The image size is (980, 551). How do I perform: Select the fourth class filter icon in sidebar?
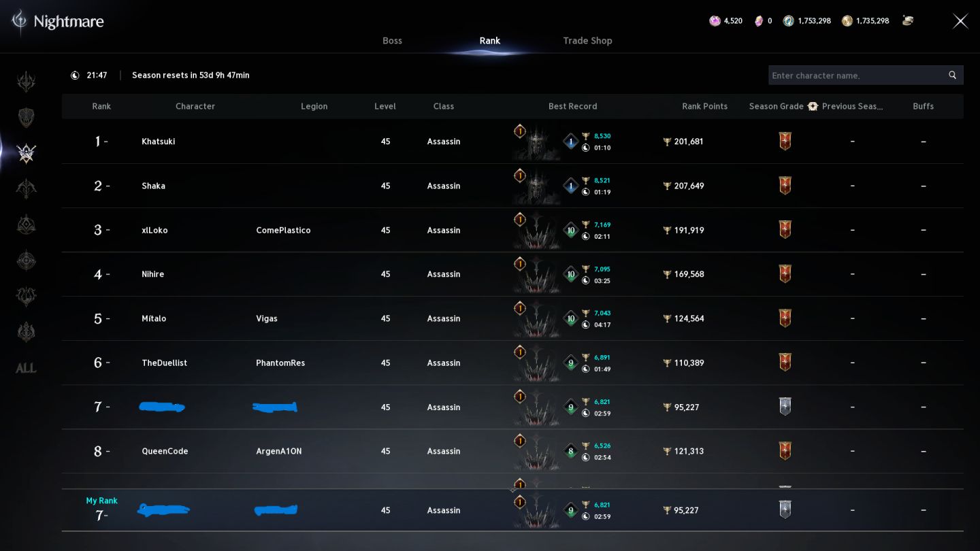(27, 189)
